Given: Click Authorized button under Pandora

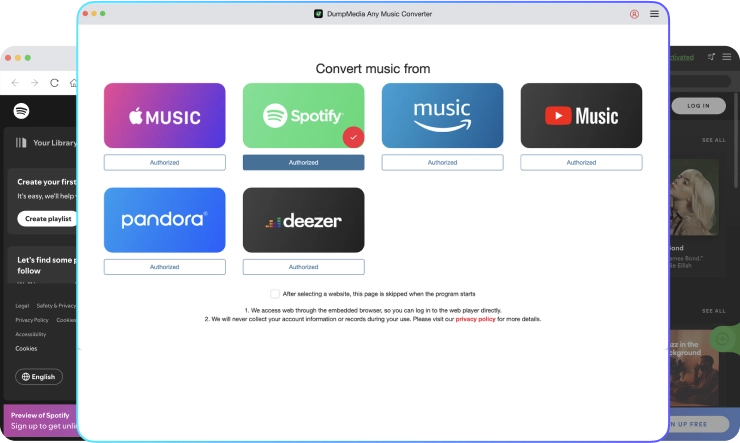Looking at the screenshot, I should pos(165,267).
